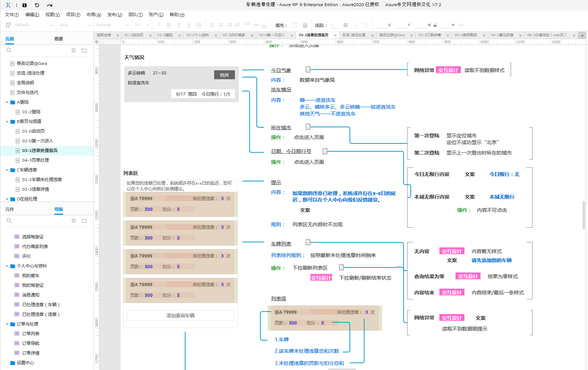Switch to the 概要 outline tab

coord(59,39)
